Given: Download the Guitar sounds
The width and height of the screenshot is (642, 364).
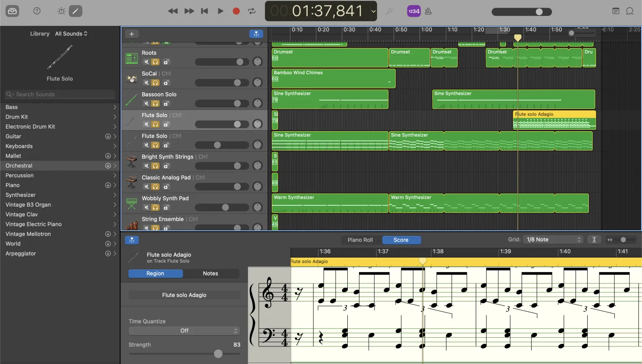Looking at the screenshot, I should (108, 136).
